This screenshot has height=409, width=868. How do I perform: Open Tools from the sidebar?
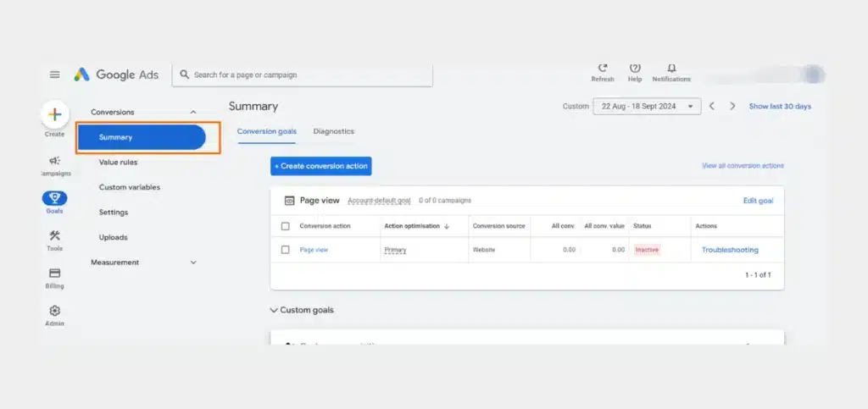pyautogui.click(x=55, y=240)
